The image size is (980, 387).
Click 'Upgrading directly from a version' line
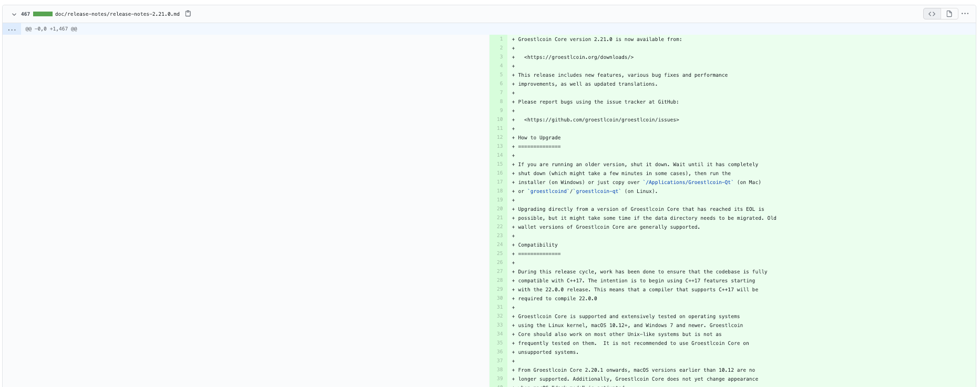(641, 209)
